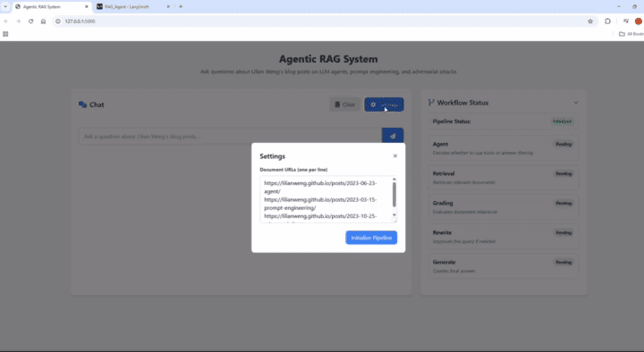Open the All Bookmarks folder
The image size is (644, 352).
coord(631,34)
